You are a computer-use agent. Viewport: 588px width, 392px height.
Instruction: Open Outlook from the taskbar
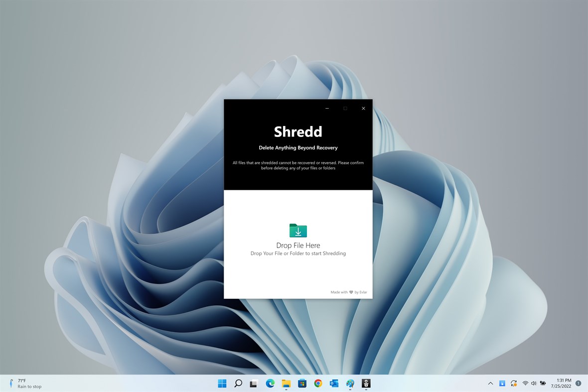click(x=334, y=384)
